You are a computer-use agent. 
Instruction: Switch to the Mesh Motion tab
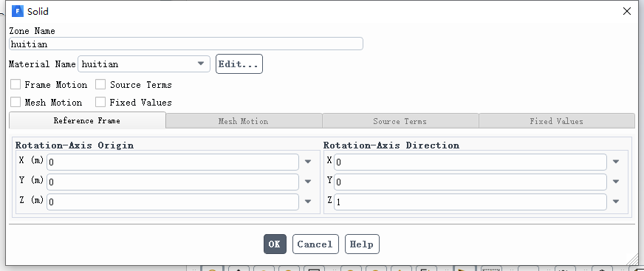[244, 121]
